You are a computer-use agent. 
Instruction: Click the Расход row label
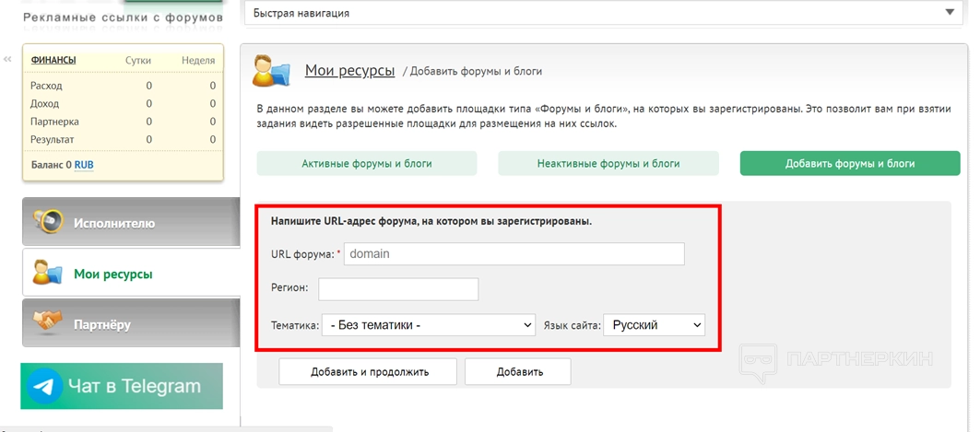pos(46,86)
